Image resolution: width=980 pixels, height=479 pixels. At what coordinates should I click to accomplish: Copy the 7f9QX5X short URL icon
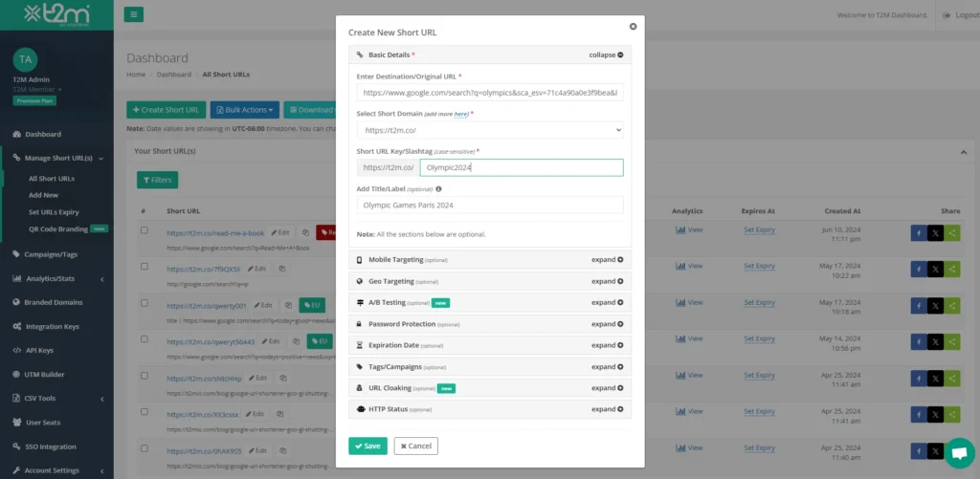tap(282, 269)
